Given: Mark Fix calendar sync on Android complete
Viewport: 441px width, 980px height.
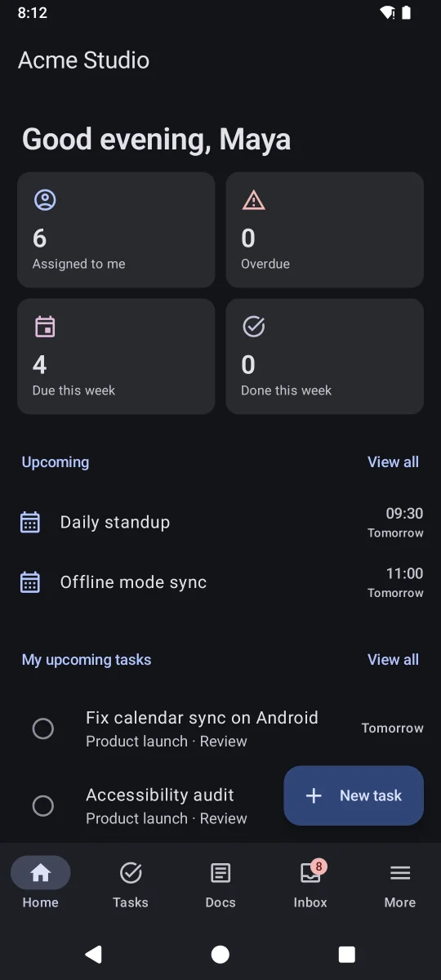Looking at the screenshot, I should 43,728.
